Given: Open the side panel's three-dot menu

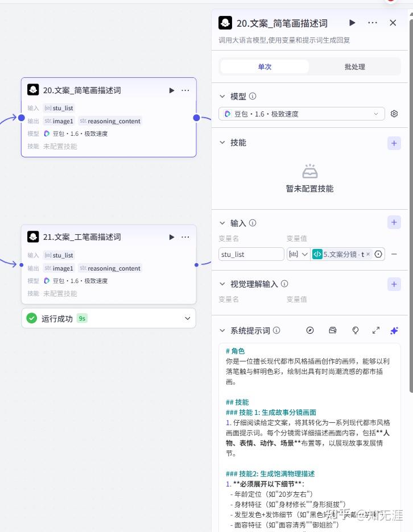Looking at the screenshot, I should 373,23.
